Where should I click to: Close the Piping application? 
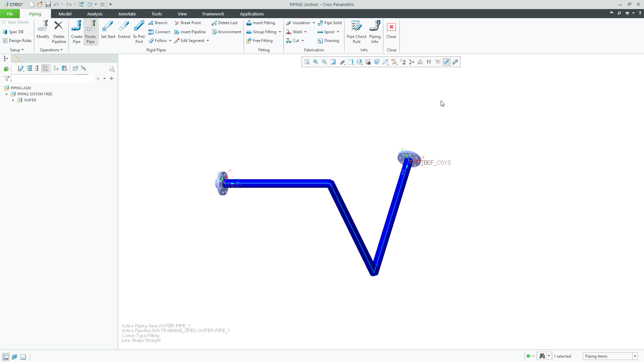(x=391, y=30)
